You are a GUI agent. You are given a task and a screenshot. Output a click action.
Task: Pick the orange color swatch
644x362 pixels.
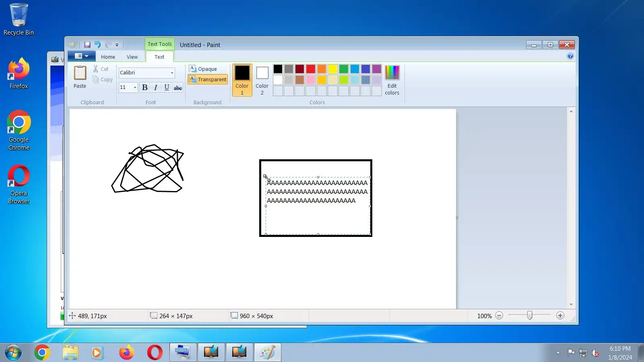coord(322,69)
